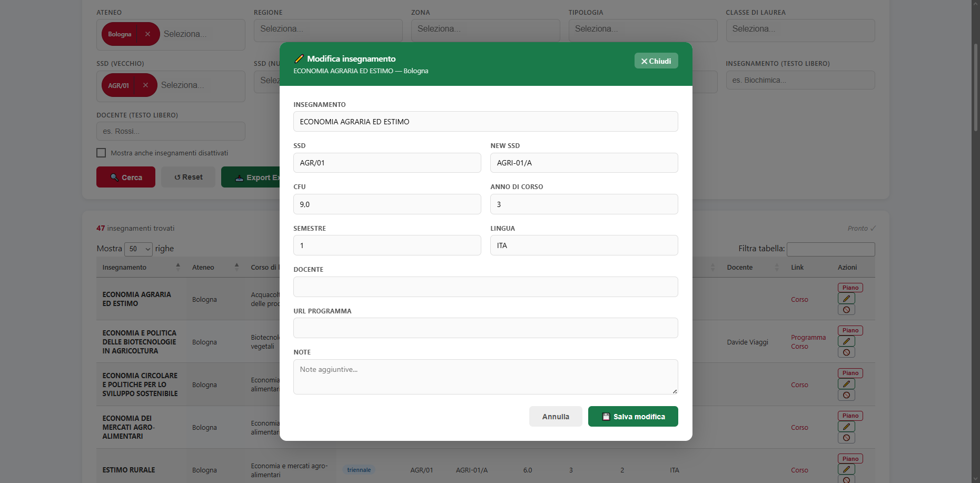The height and width of the screenshot is (483, 980).
Task: Open Piano for Economia Agraria ed Estimo row
Action: pyautogui.click(x=850, y=288)
